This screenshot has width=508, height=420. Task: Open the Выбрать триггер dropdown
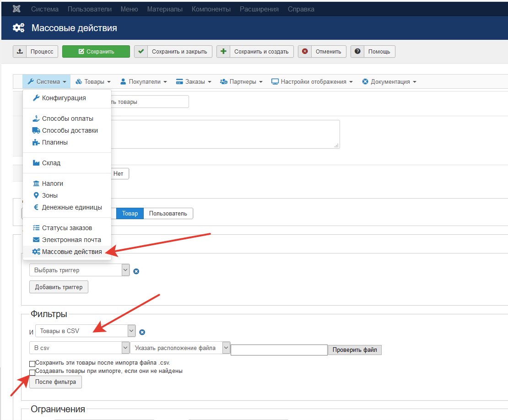(79, 270)
